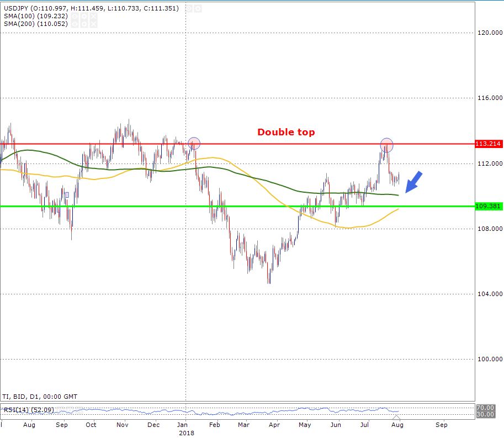Click the current-date triangle marker on time axis

coord(396,418)
